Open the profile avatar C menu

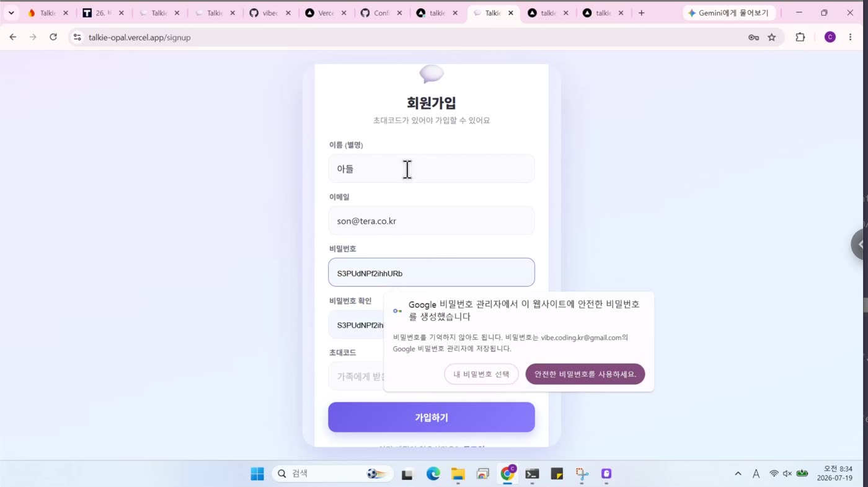pyautogui.click(x=830, y=37)
